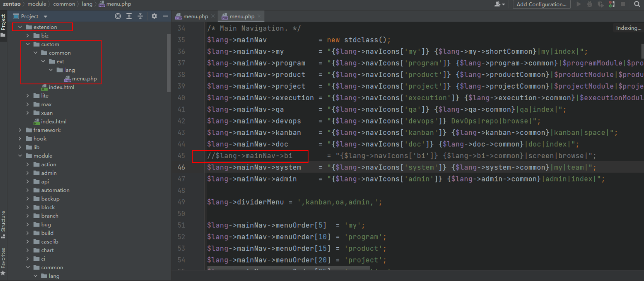Click the Select Opened File locate icon
The height and width of the screenshot is (281, 644).
[118, 16]
